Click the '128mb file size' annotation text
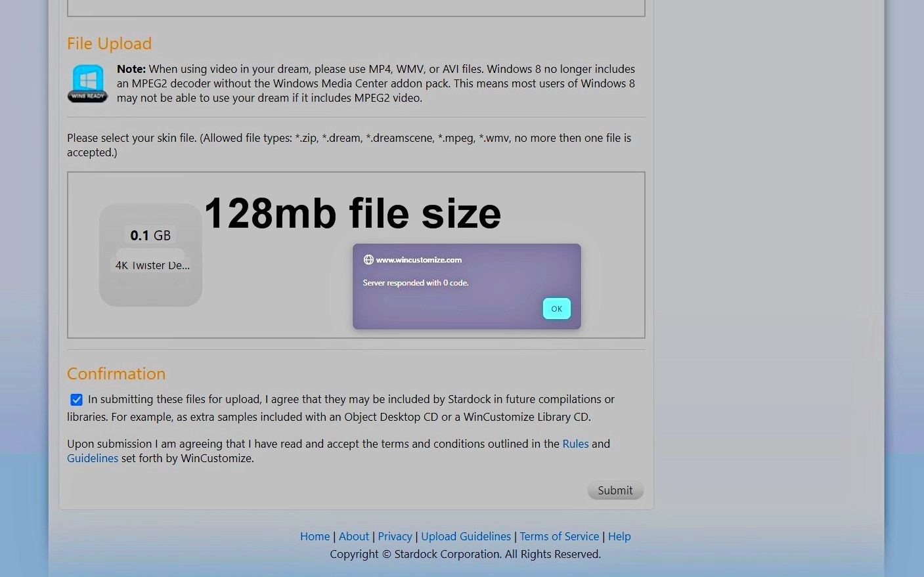Screen dimensions: 924x577 [x=353, y=213]
